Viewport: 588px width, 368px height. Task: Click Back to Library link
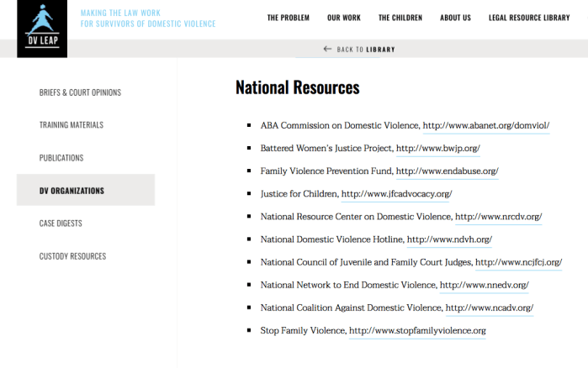(366, 49)
